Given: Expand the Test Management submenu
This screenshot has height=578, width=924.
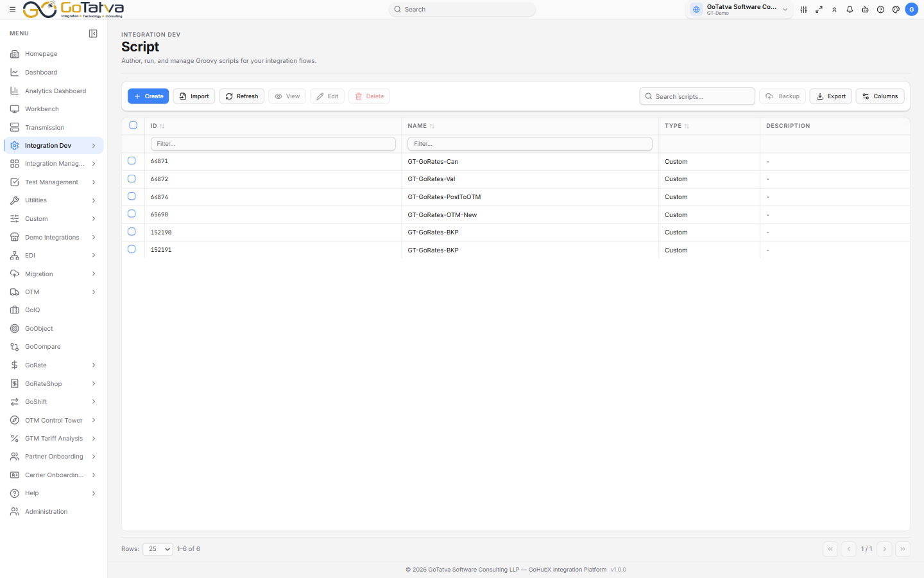Looking at the screenshot, I should click(54, 182).
